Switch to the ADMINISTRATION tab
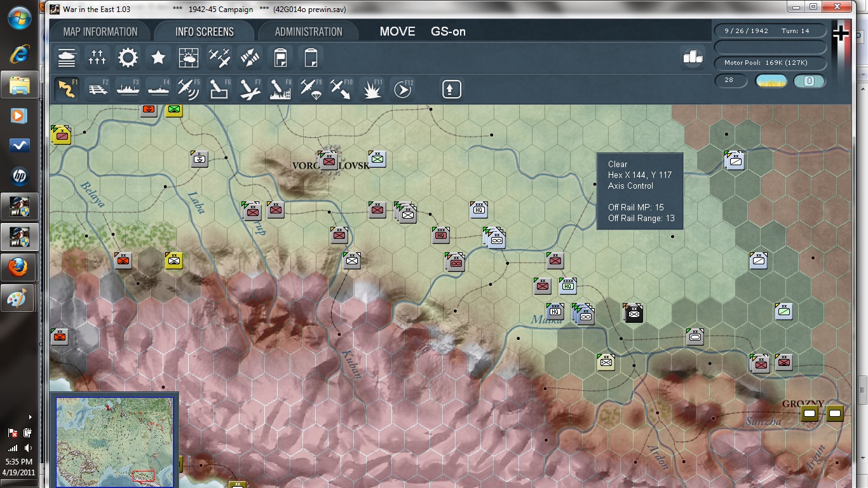The image size is (868, 488). point(308,32)
